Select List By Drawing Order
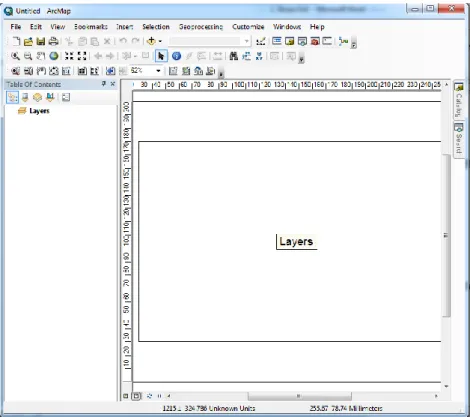This screenshot has width=470, height=417. [12, 97]
